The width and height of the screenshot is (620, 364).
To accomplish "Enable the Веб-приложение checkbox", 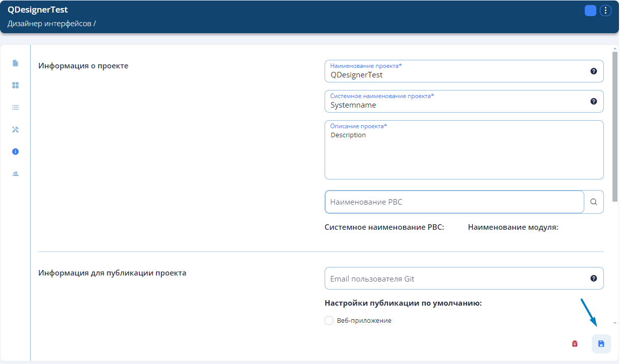I will tap(329, 320).
